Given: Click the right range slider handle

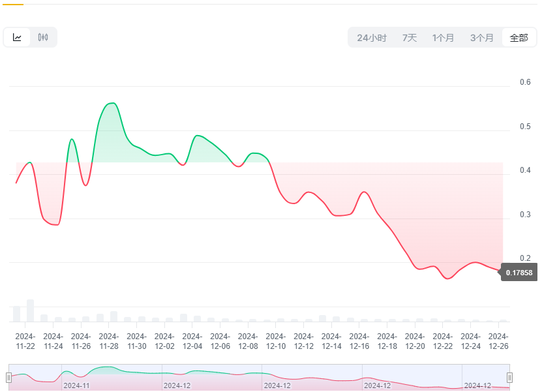Looking at the screenshot, I should 509,377.
